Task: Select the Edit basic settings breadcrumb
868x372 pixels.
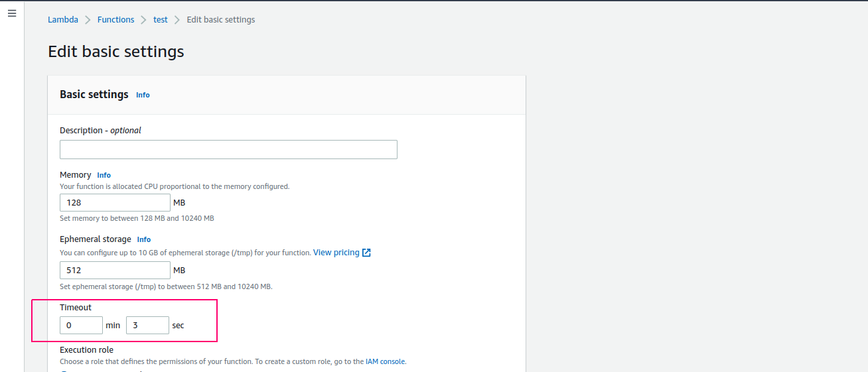Action: 221,20
